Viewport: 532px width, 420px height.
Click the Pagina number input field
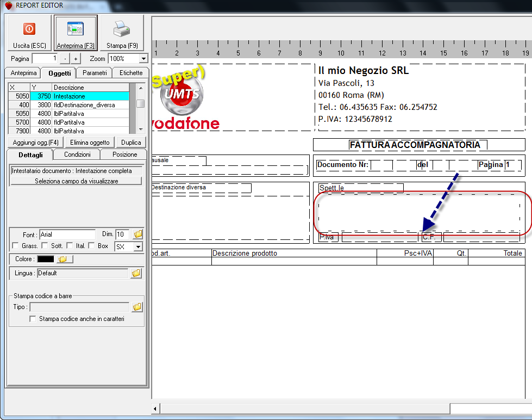tap(45, 59)
